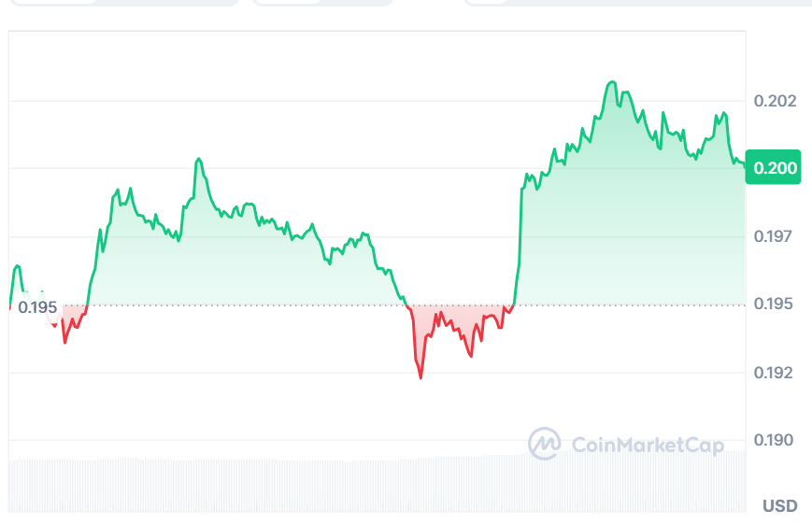Screen dimensions: 812x524
Task: Click the highest peak of the green line
Action: (x=612, y=82)
